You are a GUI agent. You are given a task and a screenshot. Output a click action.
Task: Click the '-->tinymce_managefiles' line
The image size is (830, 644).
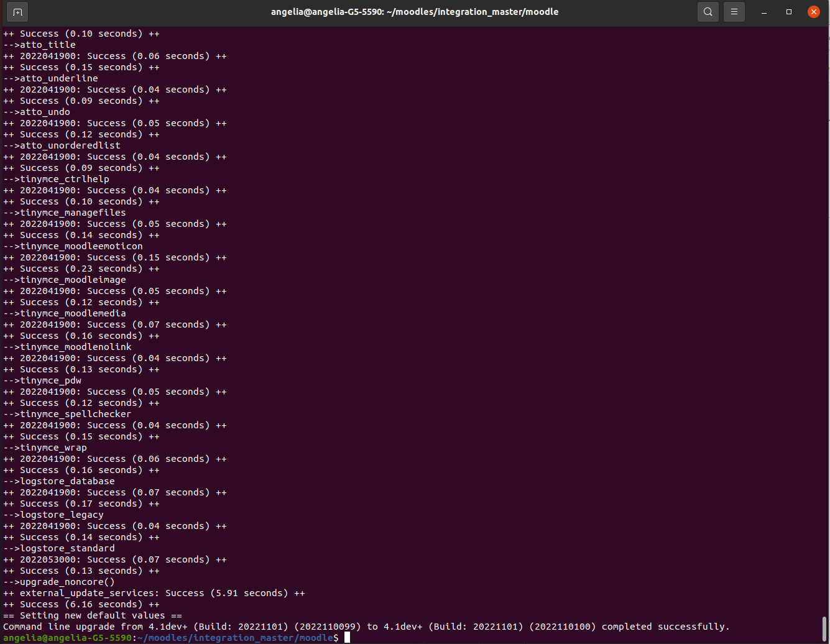click(x=65, y=213)
